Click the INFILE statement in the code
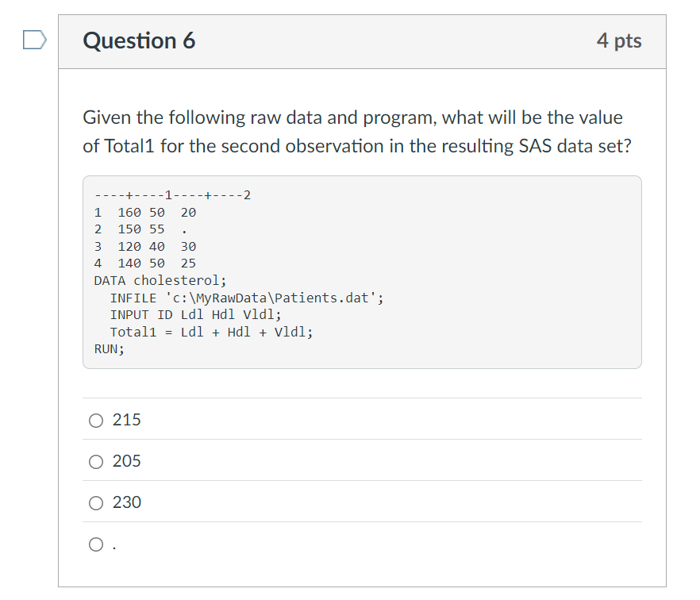This screenshot has height=600, width=700. [240, 297]
